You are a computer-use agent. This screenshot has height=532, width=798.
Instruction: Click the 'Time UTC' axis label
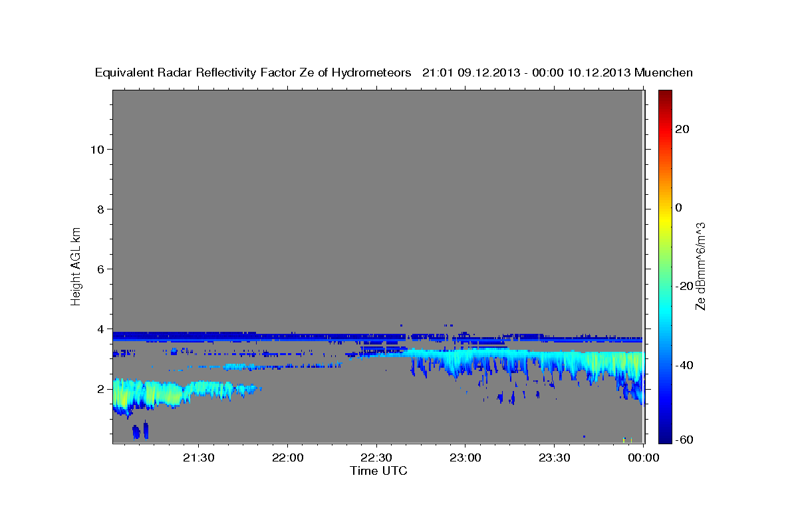click(x=378, y=471)
